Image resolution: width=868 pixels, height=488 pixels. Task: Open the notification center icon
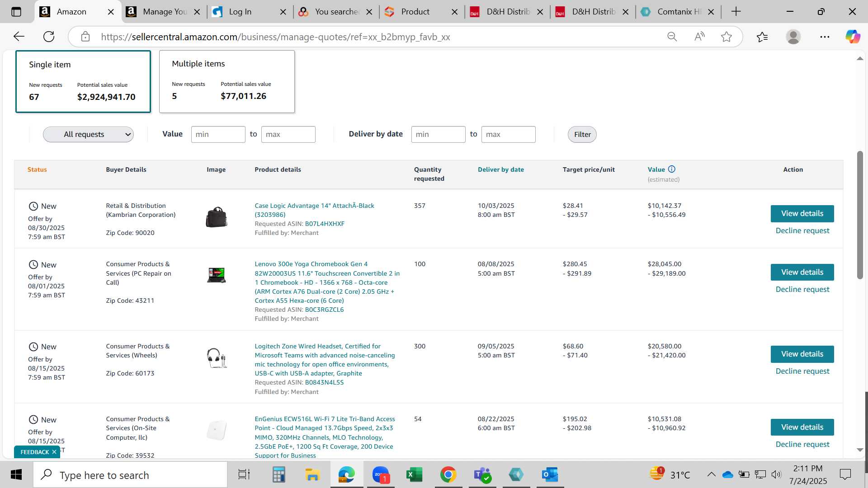click(845, 474)
